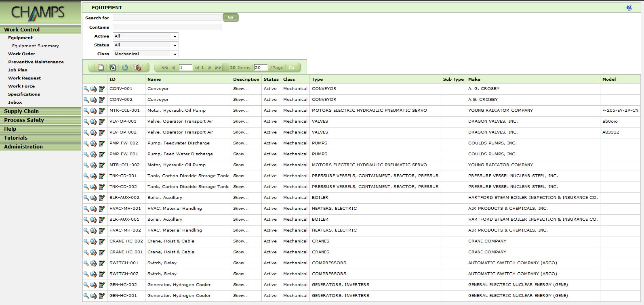Open the Tutorials section
644x305 pixels.
coord(40,138)
